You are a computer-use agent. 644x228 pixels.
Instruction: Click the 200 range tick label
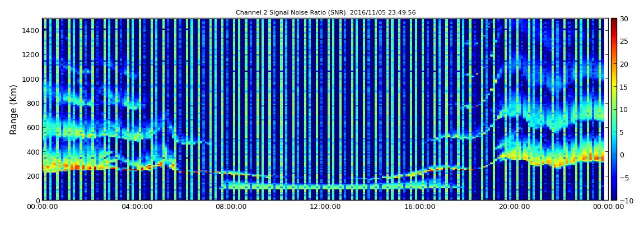tap(33, 176)
